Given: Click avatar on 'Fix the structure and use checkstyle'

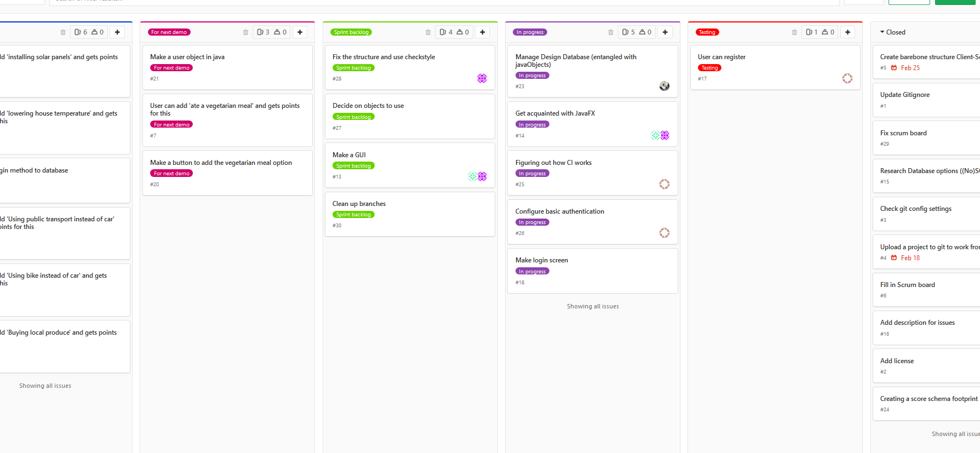Looking at the screenshot, I should click(482, 78).
